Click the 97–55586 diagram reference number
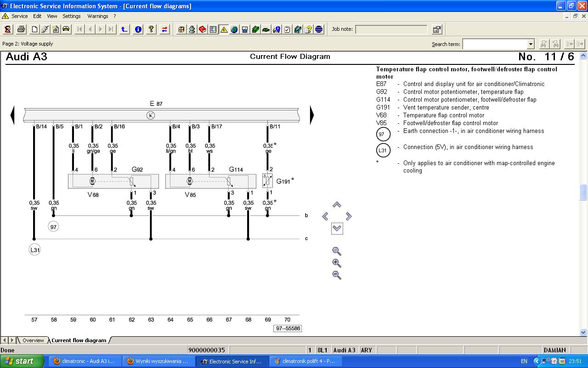Viewport: 588px width, 368px height. pyautogui.click(x=288, y=328)
